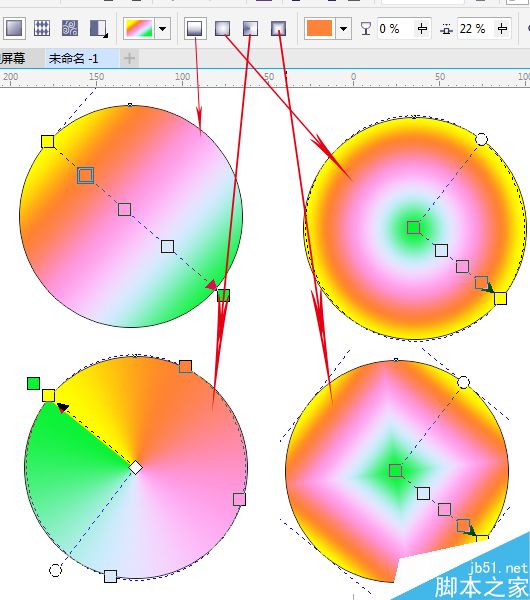
Task: Select the Uniform fill icon
Action: point(15,28)
